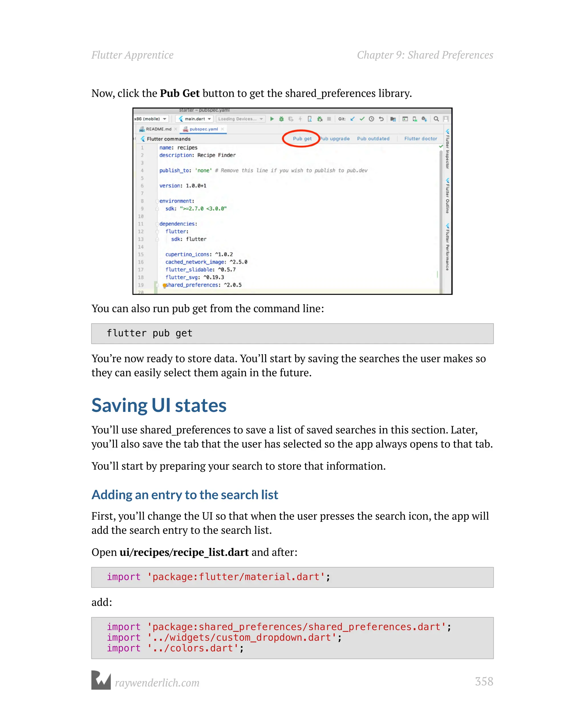The image size is (584, 728).
Task: Click the Project Structure folder icon
Action: pos(393,119)
